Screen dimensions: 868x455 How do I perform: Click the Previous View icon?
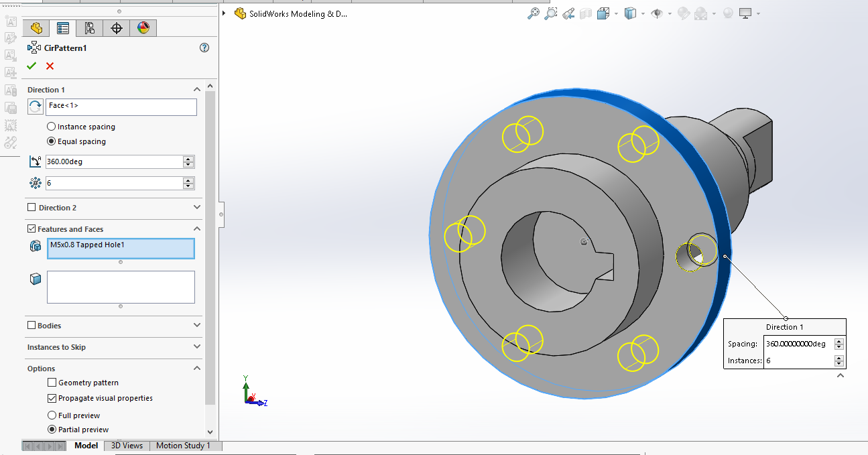point(568,13)
